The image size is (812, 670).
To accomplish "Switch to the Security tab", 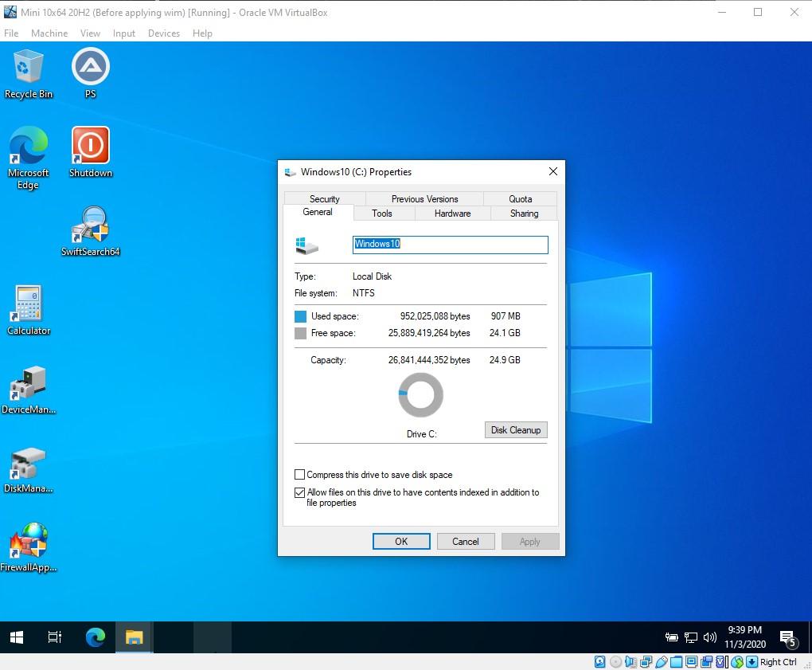I will tap(325, 199).
